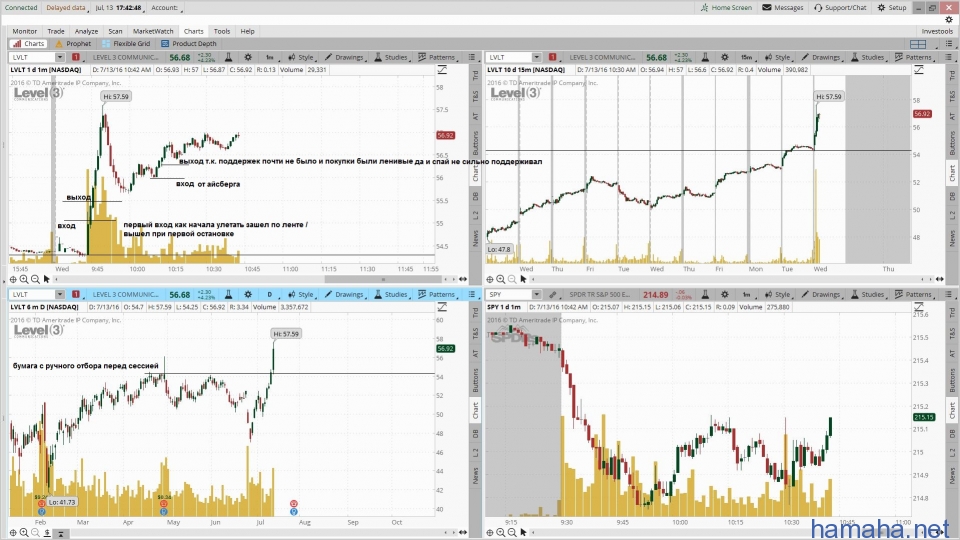The height and width of the screenshot is (540, 960).
Task: Open the Analyze tab
Action: point(86,31)
